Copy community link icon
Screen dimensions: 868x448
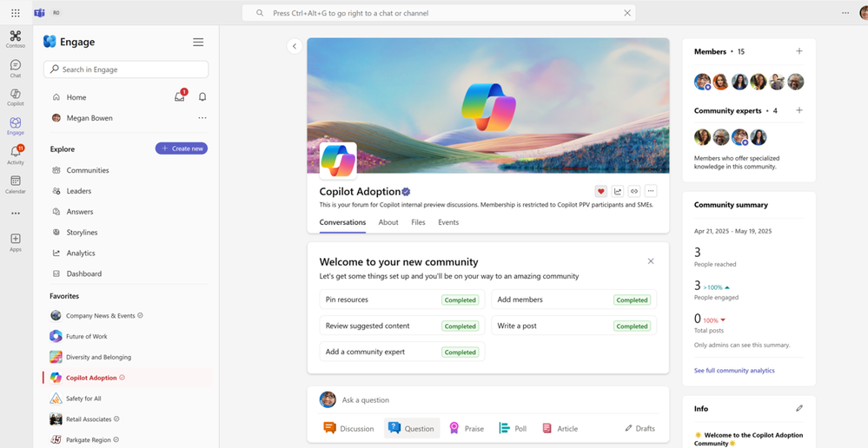[x=634, y=191]
